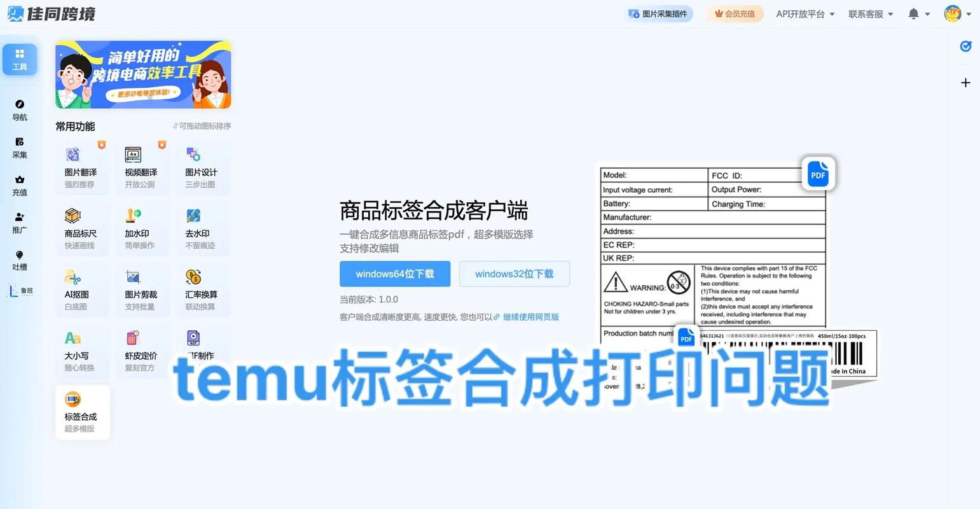The image size is (980, 509).
Task: Select the 标签合成 tool card
Action: point(83,412)
